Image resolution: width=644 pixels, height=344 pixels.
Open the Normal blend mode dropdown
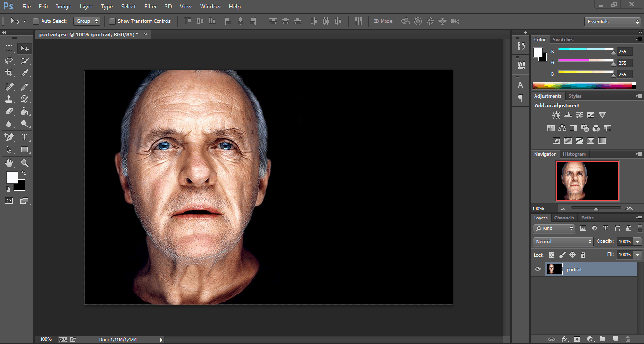coord(563,241)
